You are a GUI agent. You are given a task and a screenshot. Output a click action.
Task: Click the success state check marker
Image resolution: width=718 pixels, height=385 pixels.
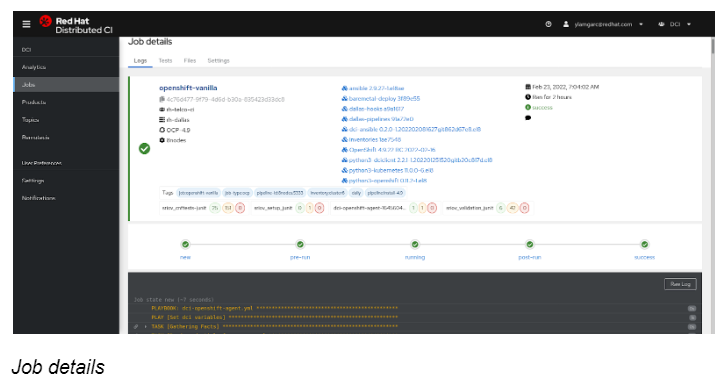coord(644,244)
